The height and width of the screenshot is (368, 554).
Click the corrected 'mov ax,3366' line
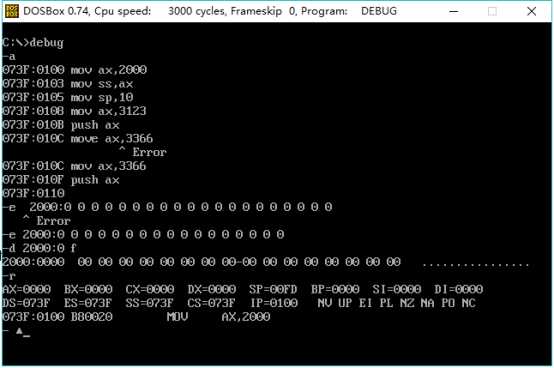[74, 166]
